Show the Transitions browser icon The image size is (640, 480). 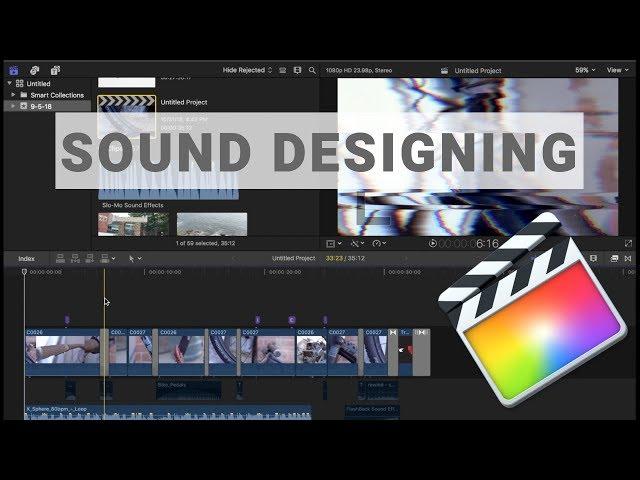click(x=628, y=258)
